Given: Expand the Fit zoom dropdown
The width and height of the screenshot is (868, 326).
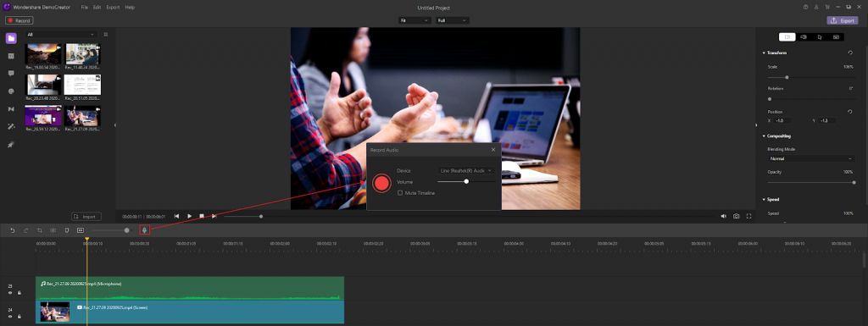Looking at the screenshot, I should tap(414, 20).
